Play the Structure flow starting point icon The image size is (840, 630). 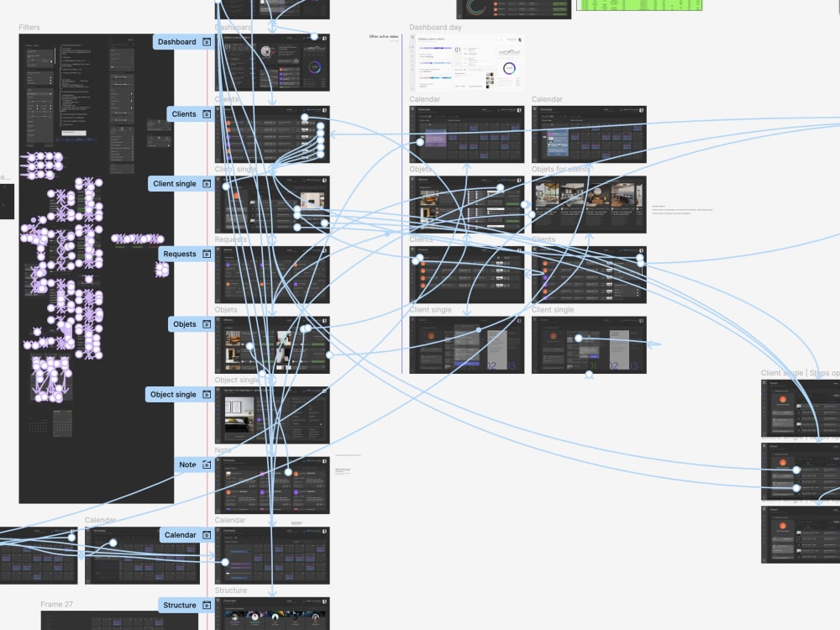(207, 605)
